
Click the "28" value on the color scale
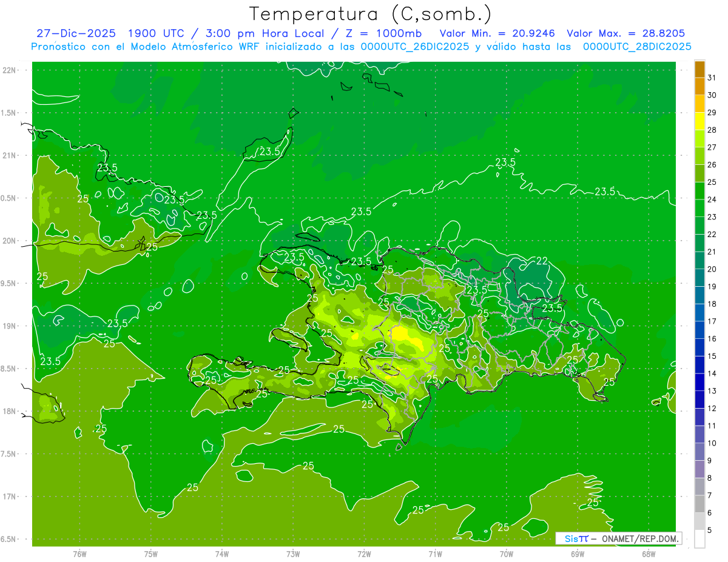[712, 130]
